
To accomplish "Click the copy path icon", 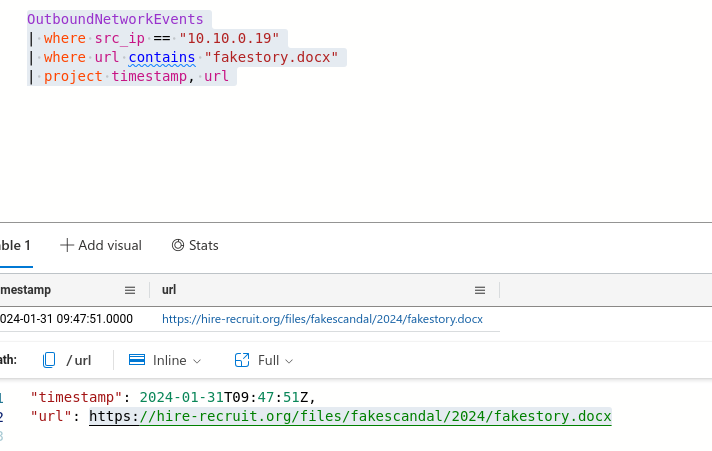I will coord(49,360).
